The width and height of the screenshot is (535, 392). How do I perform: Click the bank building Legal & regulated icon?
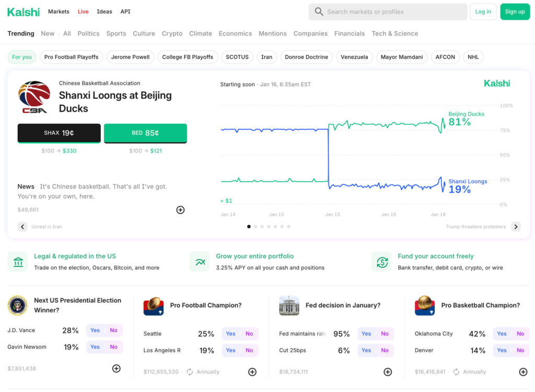pyautogui.click(x=18, y=262)
